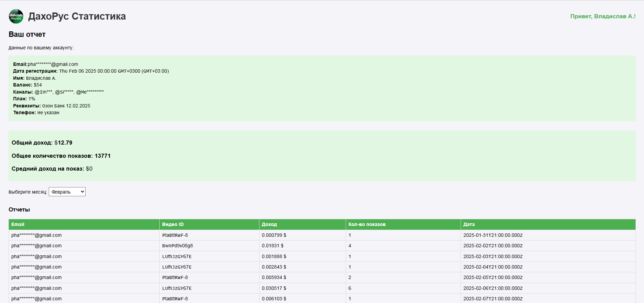
Task: Click the Дата регистрации line
Action: point(91,71)
